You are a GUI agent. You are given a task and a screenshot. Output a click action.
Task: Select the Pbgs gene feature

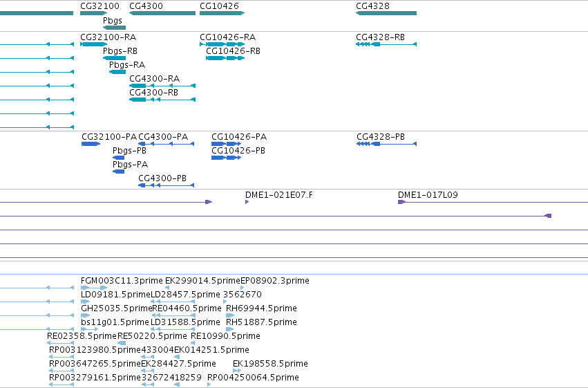(115, 28)
